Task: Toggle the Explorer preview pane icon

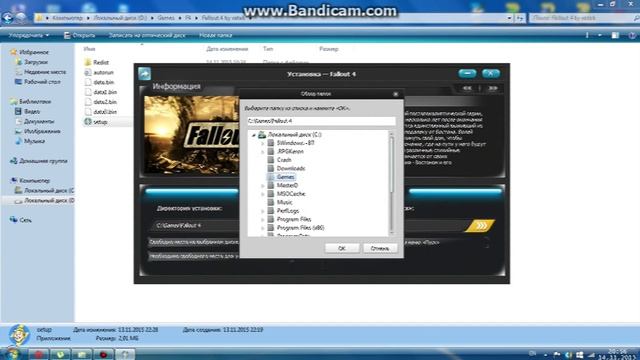Action: 615,36
